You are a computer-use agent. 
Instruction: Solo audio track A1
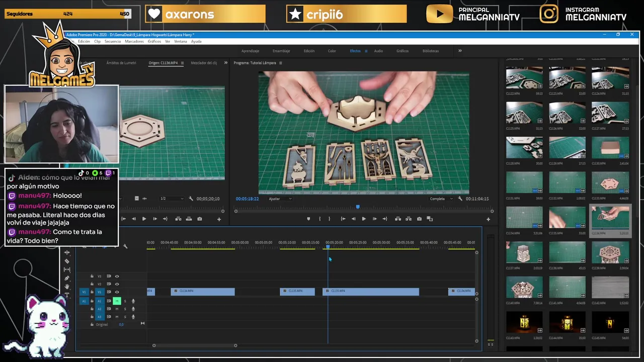coord(125,301)
